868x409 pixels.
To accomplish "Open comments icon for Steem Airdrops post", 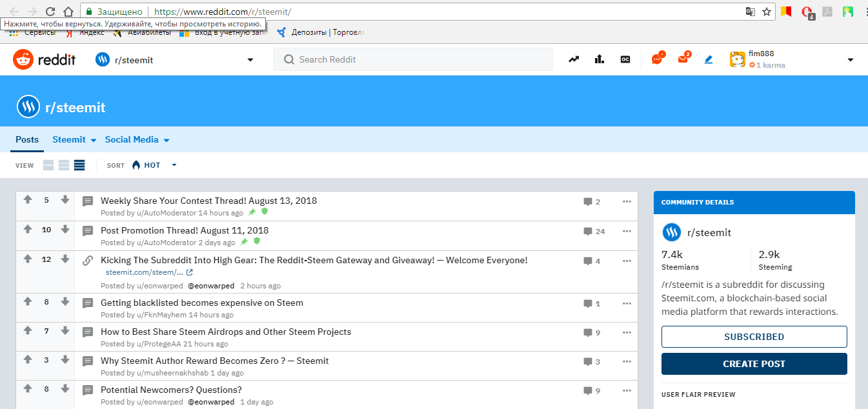I will (587, 333).
